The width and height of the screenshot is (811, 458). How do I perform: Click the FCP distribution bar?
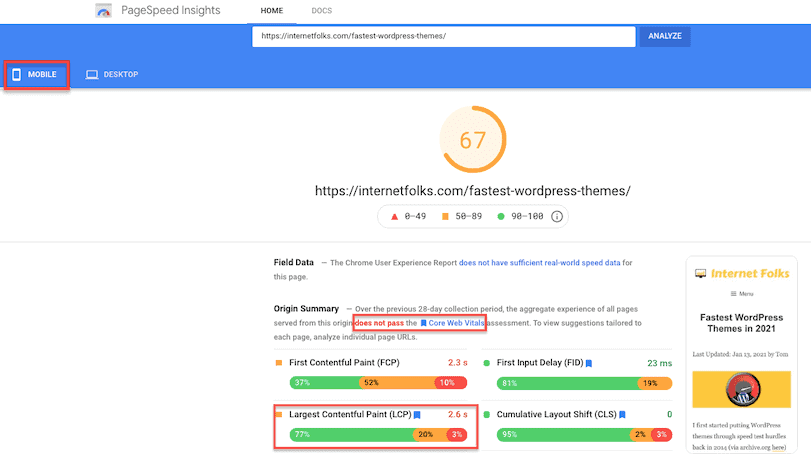pyautogui.click(x=378, y=383)
